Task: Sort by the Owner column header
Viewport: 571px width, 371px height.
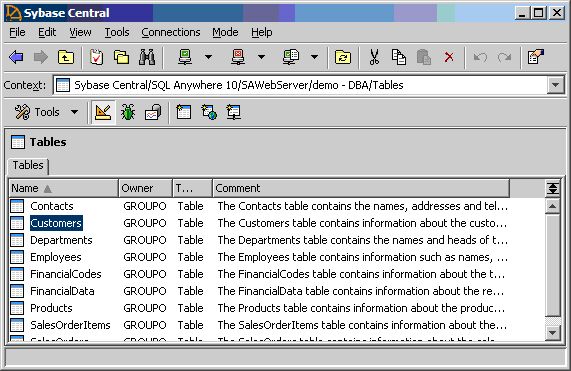Action: pyautogui.click(x=145, y=188)
